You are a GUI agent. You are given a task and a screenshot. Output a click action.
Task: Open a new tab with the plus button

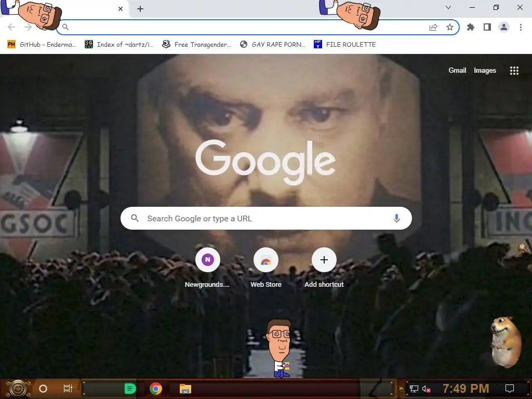(140, 9)
